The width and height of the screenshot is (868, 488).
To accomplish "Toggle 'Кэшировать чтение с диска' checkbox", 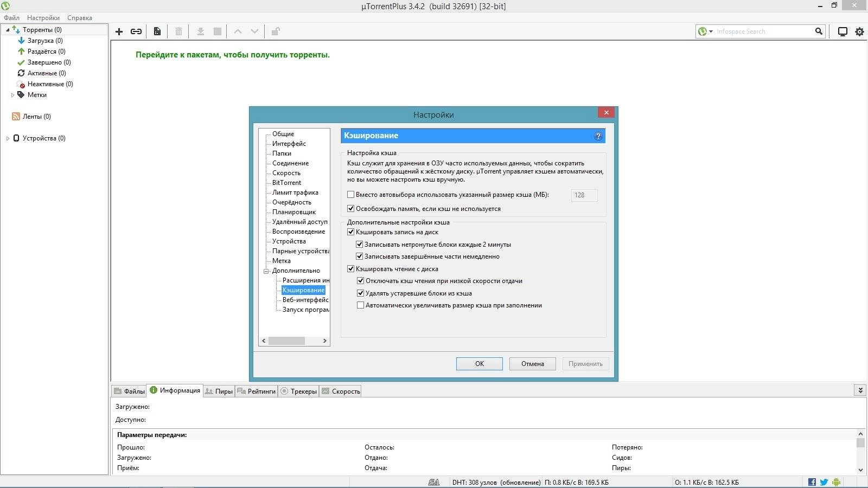I will (x=350, y=269).
